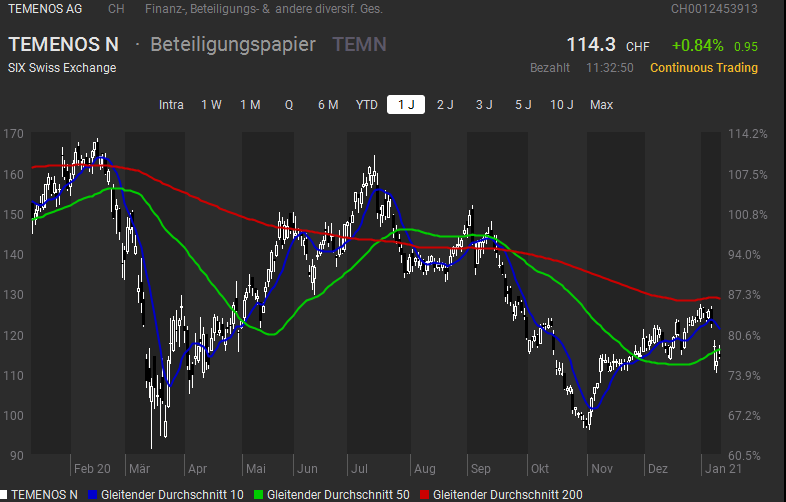Click the Jul month axis label
This screenshot has width=786, height=502.
pyautogui.click(x=359, y=469)
